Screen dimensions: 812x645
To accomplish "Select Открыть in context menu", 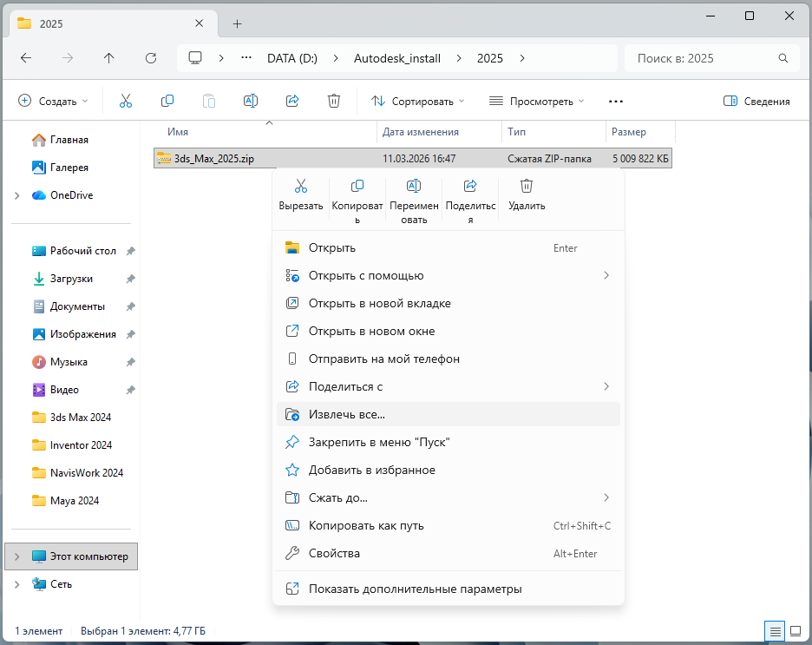I will [x=449, y=248].
